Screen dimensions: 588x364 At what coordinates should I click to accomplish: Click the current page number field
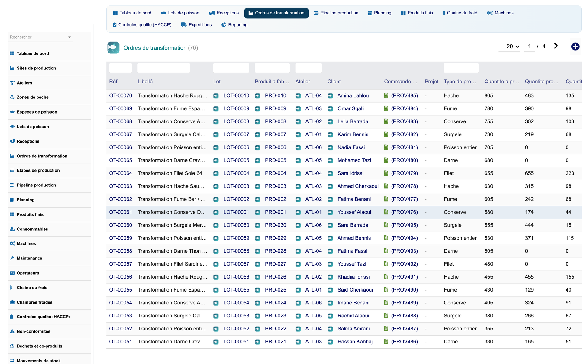pyautogui.click(x=529, y=47)
